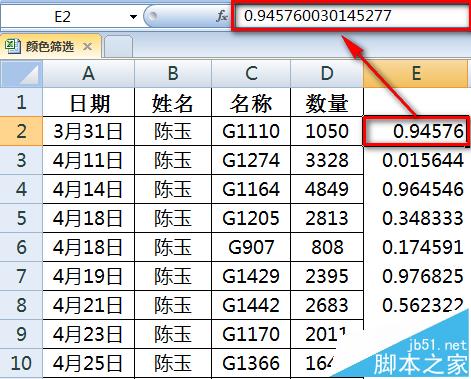Select cell containing 4月19日

[89, 276]
